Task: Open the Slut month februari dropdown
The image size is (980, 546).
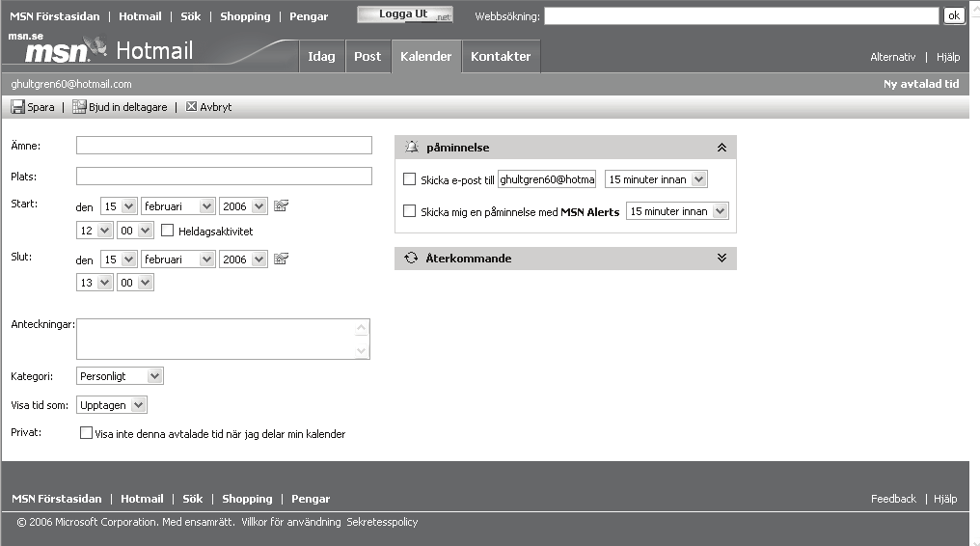Action: (178, 259)
